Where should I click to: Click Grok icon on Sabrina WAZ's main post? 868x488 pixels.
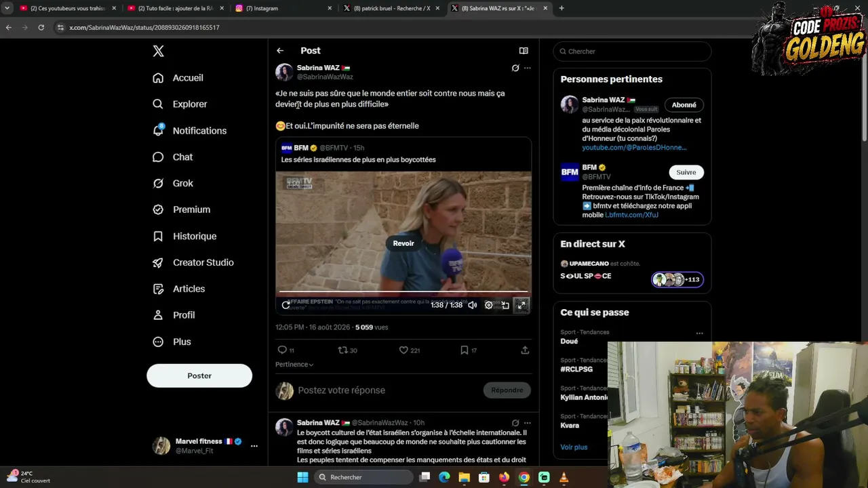[x=515, y=68]
